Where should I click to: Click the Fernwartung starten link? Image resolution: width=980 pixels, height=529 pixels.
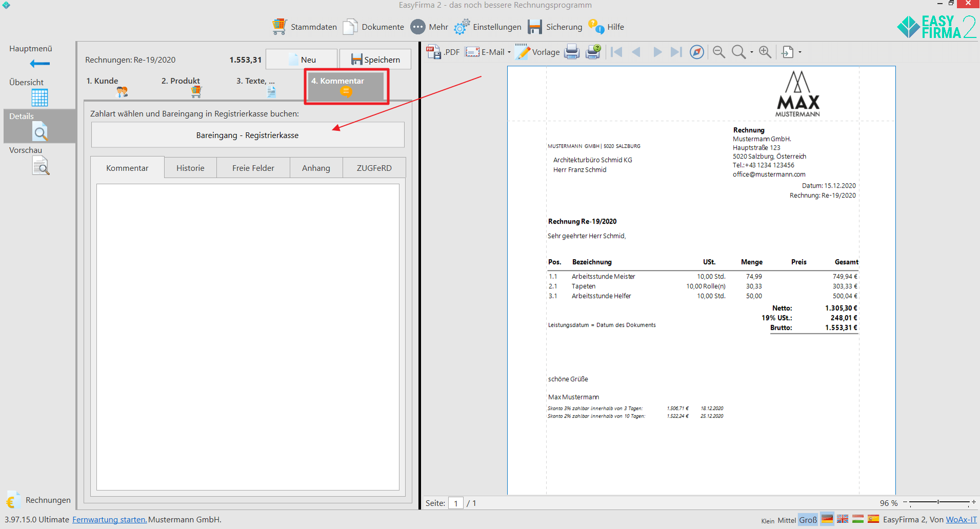(109, 520)
